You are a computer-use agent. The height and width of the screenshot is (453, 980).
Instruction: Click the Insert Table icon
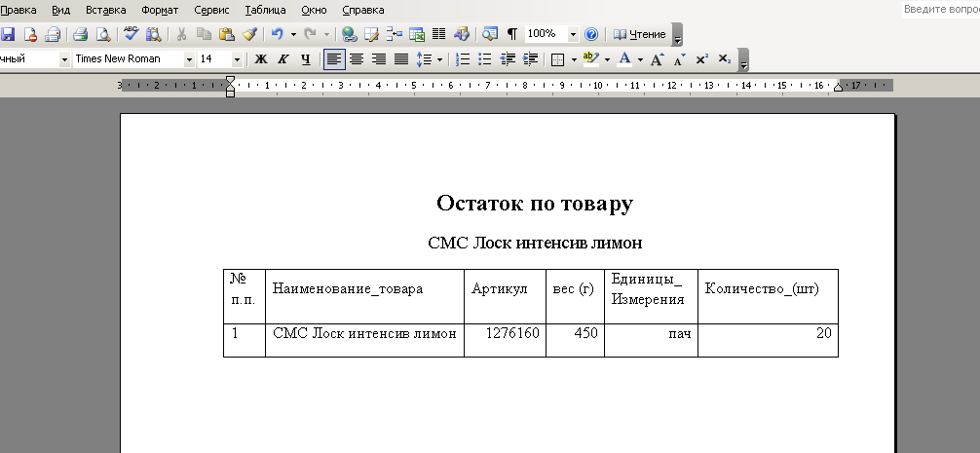point(395,34)
